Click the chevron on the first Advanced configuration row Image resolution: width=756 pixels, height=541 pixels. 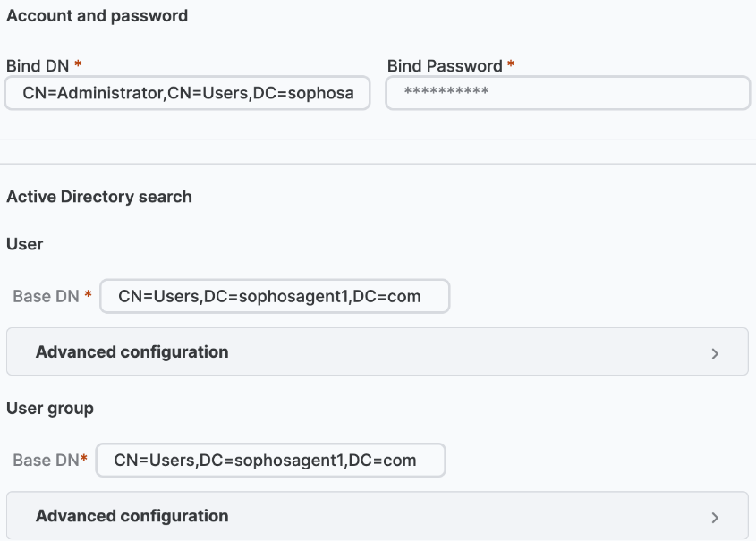tap(715, 352)
